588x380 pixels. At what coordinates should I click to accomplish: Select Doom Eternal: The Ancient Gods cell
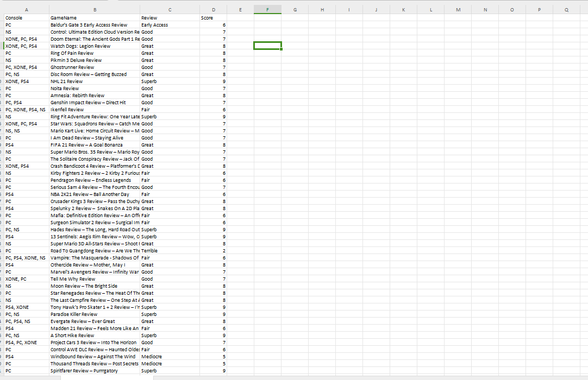click(x=95, y=39)
